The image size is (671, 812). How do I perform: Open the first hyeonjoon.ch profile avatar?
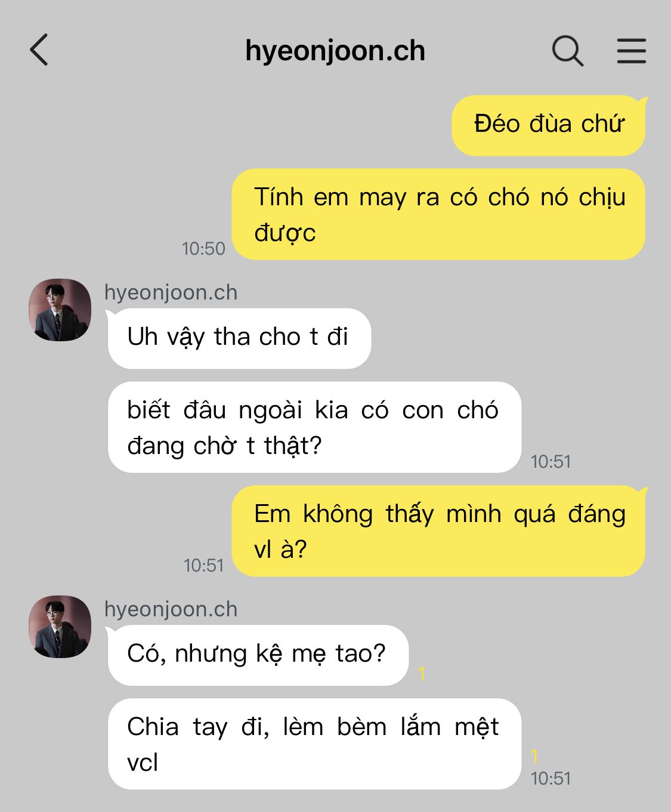[x=60, y=310]
